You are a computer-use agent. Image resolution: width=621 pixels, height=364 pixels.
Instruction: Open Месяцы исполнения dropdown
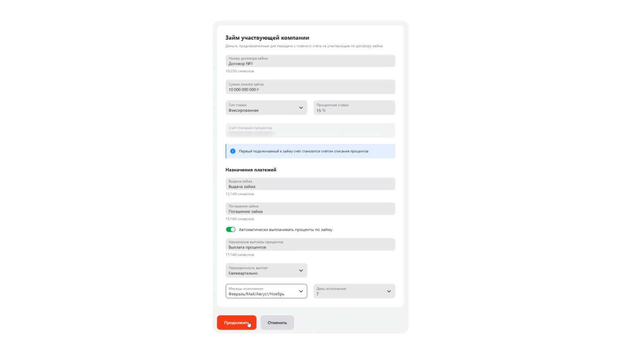point(266,291)
